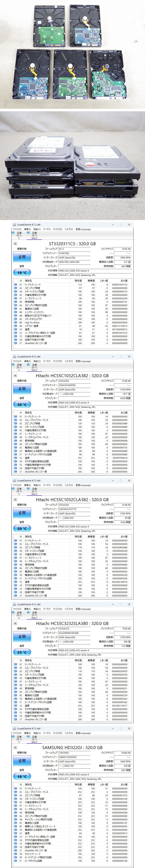Click the serial number field showing 5VV6CNS2
The height and width of the screenshot is (868, 145).
point(74,253)
